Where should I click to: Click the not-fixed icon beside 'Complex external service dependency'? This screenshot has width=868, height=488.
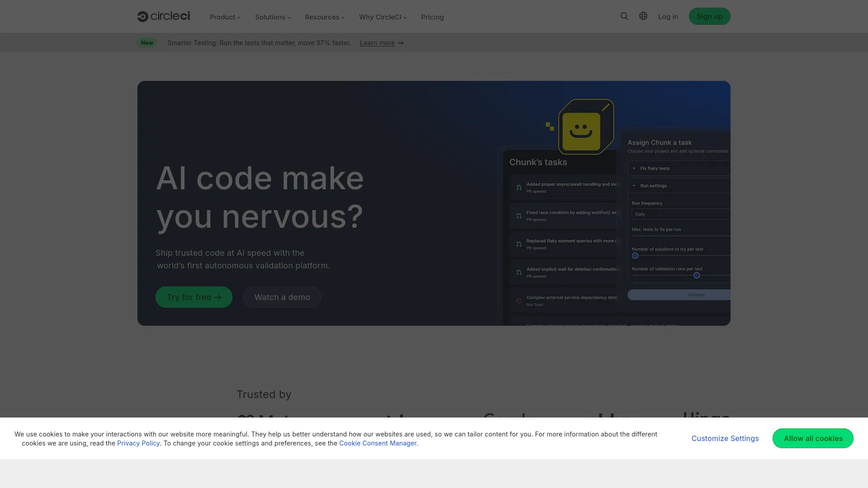pyautogui.click(x=519, y=300)
